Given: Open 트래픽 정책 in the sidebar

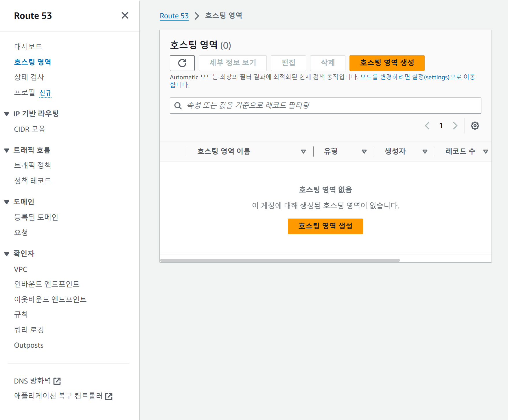Looking at the screenshot, I should click(x=33, y=165).
